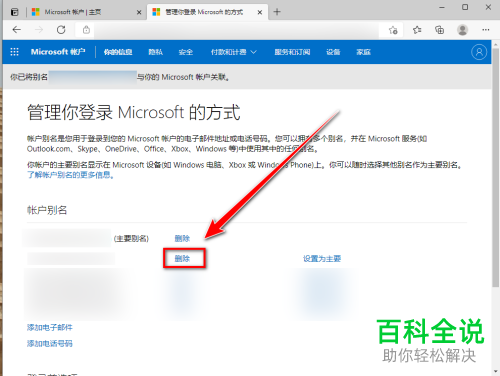Switch to the Microsoft 帐户 | 主页 tab

click(x=87, y=12)
